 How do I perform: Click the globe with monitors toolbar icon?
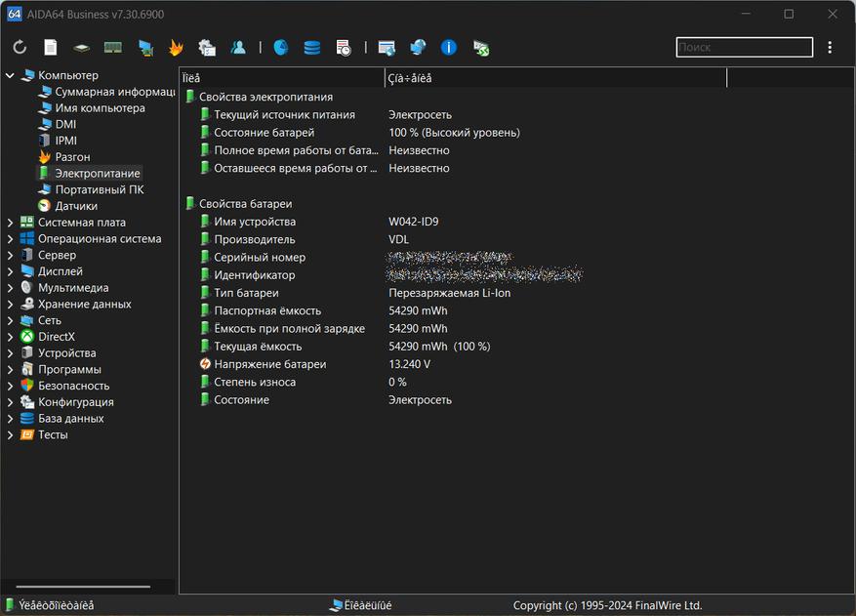tap(418, 48)
